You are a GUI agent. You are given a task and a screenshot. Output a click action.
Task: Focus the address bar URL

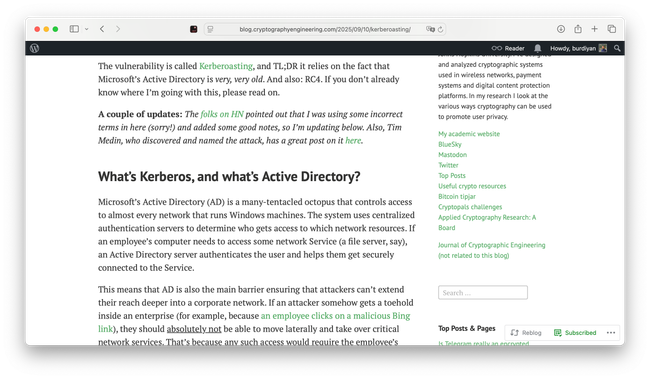click(325, 29)
